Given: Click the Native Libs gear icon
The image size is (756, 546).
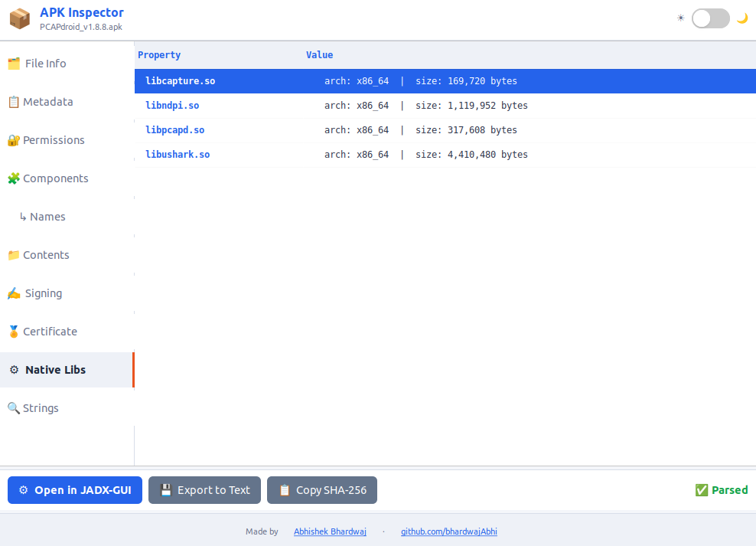Looking at the screenshot, I should (15, 370).
